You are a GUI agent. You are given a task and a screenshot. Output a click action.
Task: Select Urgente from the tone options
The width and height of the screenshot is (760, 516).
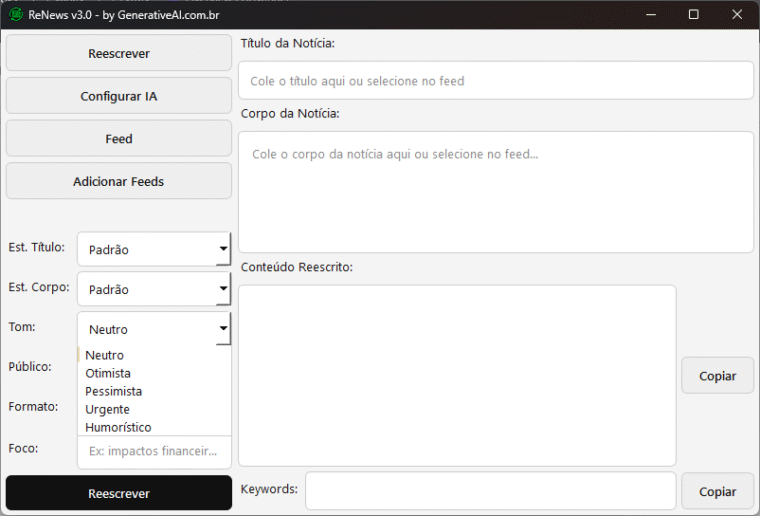(x=107, y=409)
